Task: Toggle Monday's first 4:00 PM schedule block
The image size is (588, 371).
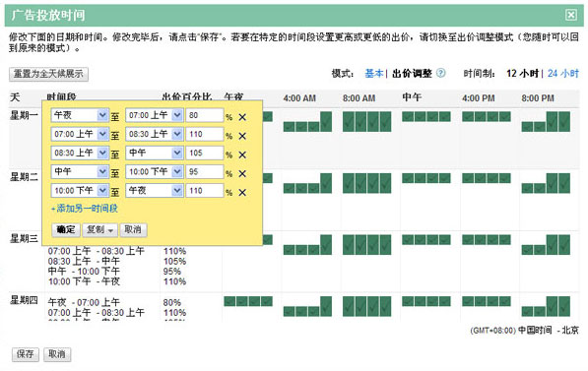Action: pyautogui.click(x=468, y=116)
